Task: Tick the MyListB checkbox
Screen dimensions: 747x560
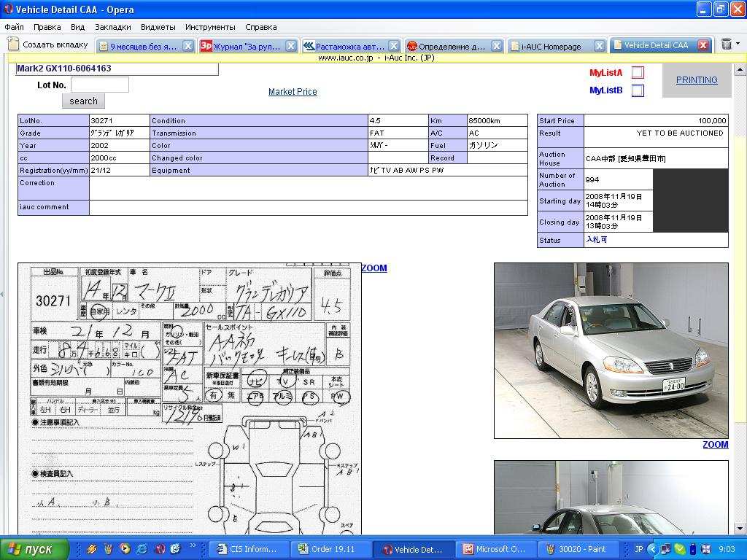Action: [638, 90]
